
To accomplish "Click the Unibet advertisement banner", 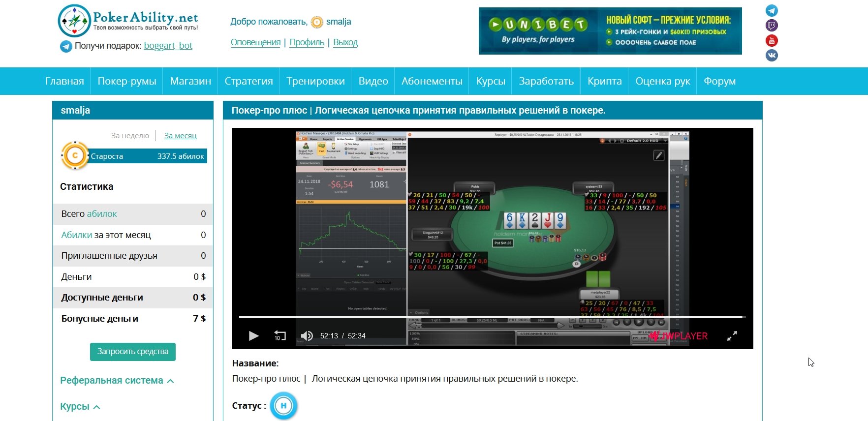I will [610, 30].
